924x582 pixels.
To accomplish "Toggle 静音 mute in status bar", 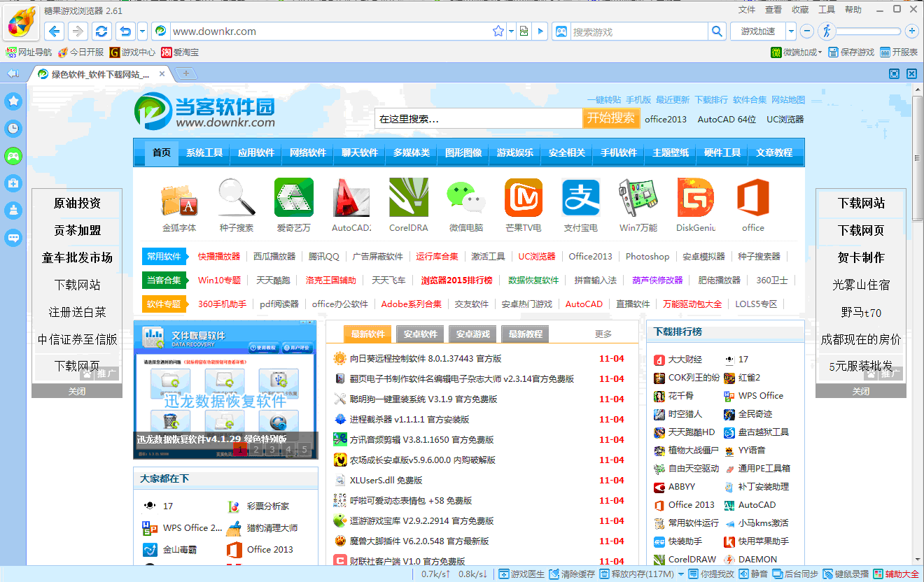I will 754,574.
